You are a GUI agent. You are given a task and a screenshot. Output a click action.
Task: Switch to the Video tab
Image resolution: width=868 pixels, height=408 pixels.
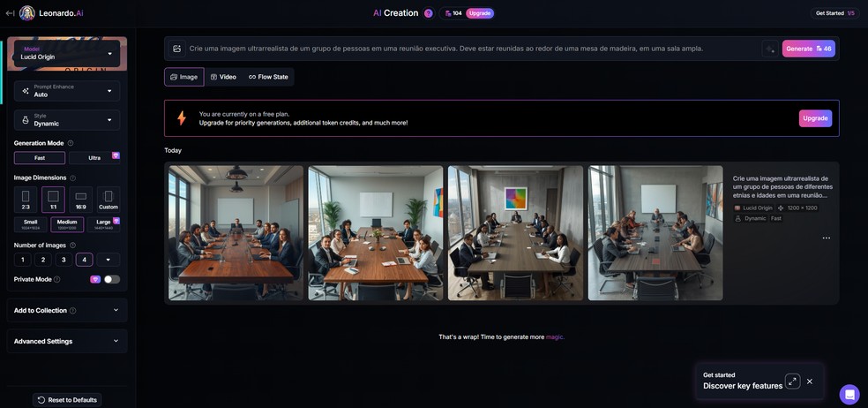[x=223, y=77]
